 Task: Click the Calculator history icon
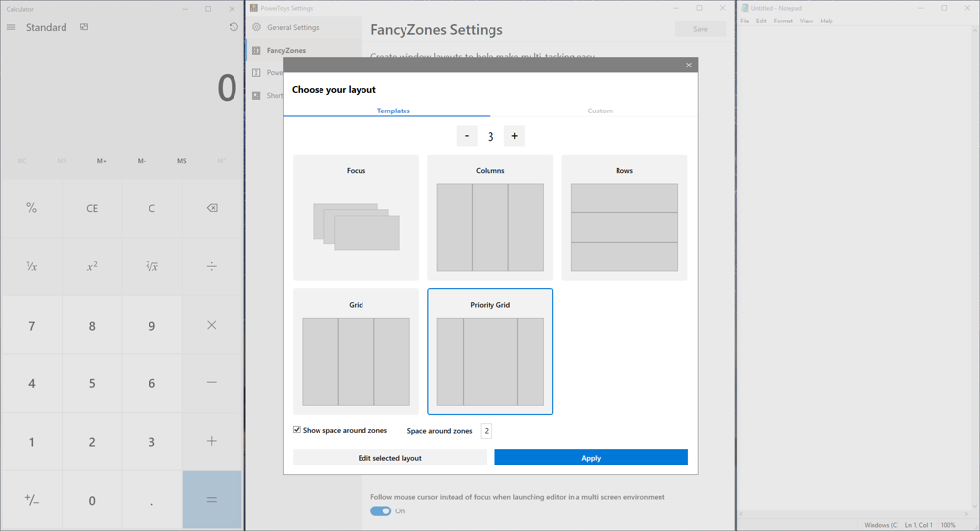coord(234,27)
